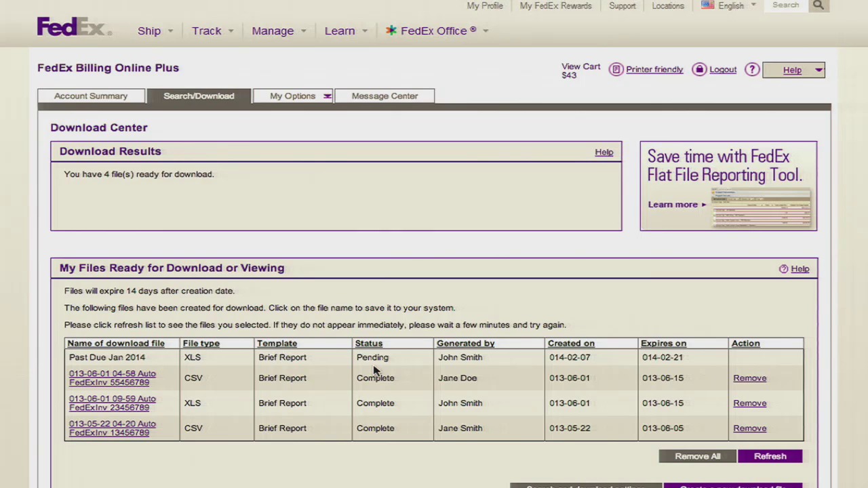This screenshot has height=488, width=868.
Task: Click the padlock icon beside Logout
Action: [x=699, y=69]
